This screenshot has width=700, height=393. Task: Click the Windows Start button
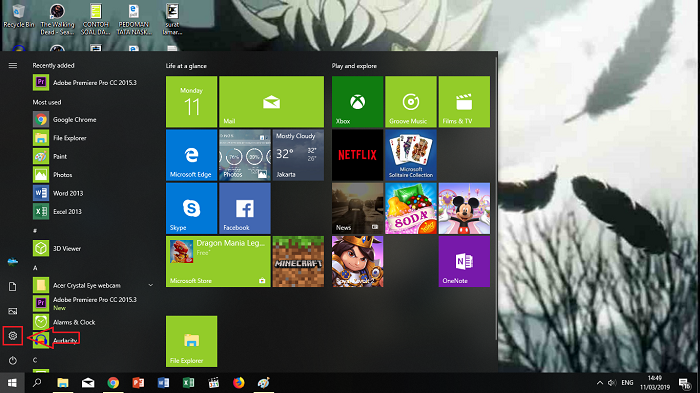tap(12, 383)
